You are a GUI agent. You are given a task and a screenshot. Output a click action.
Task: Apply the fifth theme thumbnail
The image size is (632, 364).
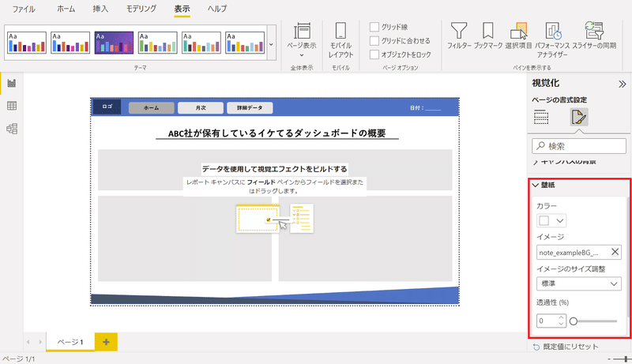(201, 43)
